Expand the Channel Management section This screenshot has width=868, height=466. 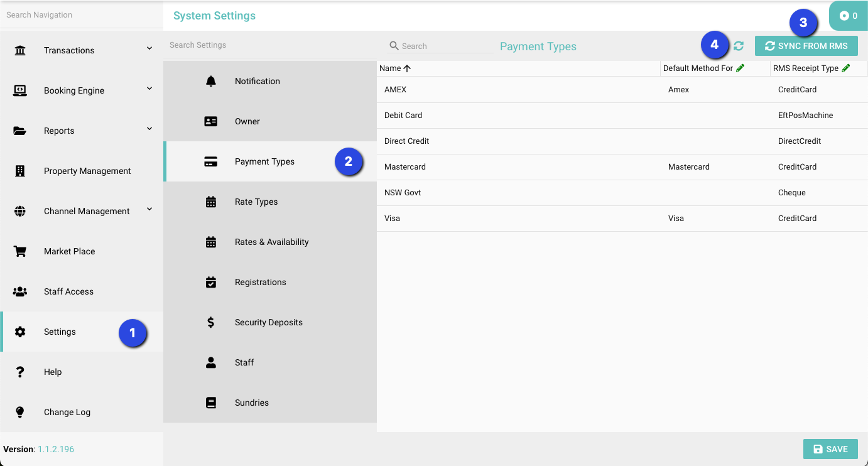coord(149,209)
